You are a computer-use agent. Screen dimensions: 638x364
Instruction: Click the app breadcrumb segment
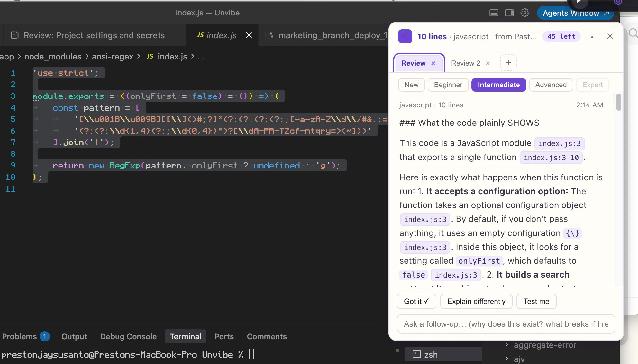tap(7, 57)
